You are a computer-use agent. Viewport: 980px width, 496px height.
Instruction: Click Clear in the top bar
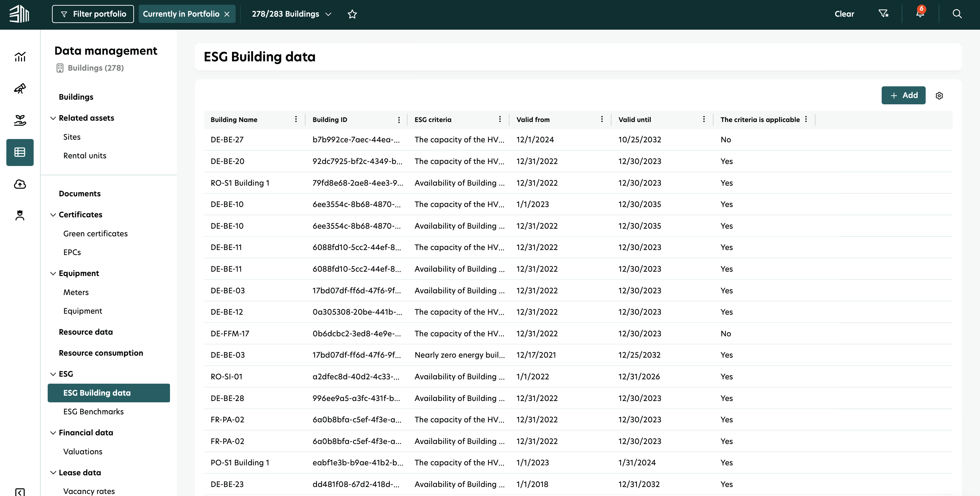(844, 14)
